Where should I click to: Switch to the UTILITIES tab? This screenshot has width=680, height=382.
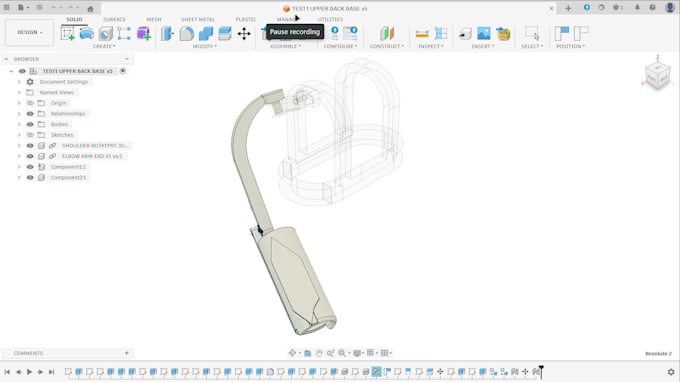tap(330, 20)
